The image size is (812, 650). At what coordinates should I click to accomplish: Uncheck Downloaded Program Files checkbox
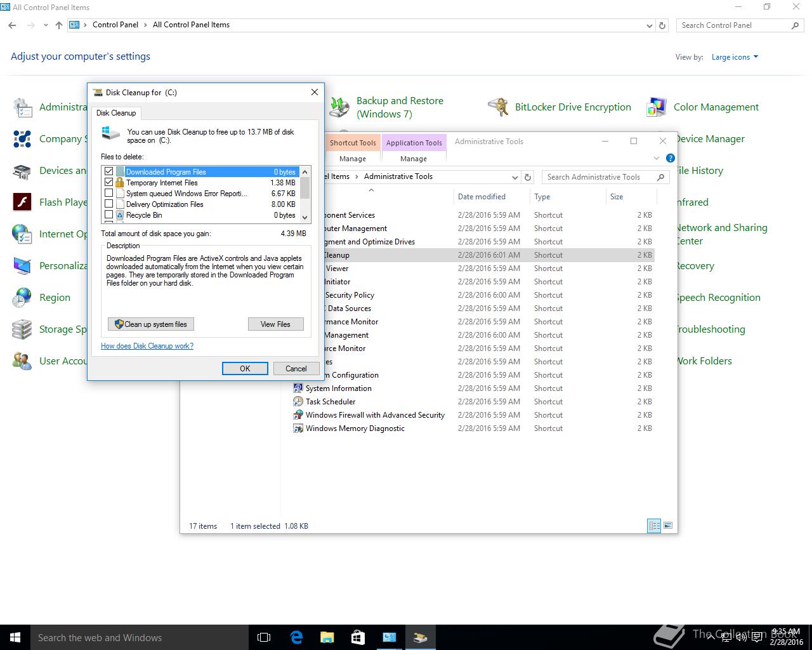pos(109,171)
